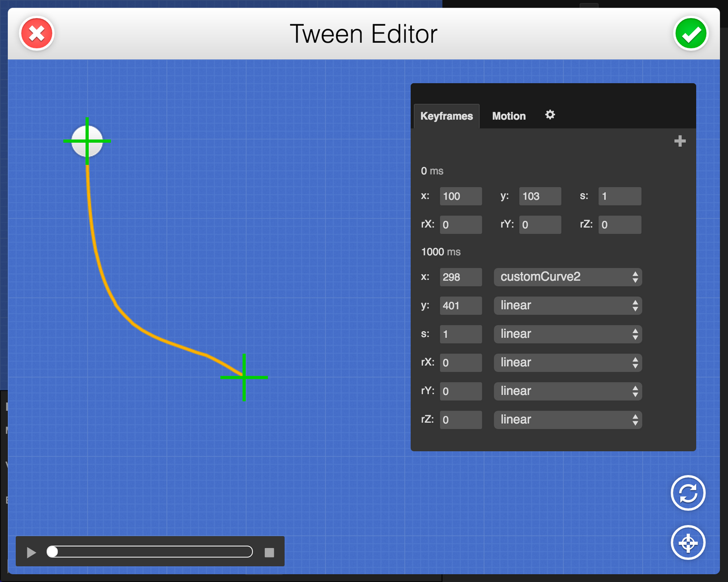
Task: Open the rX easing dropdown
Action: click(568, 362)
